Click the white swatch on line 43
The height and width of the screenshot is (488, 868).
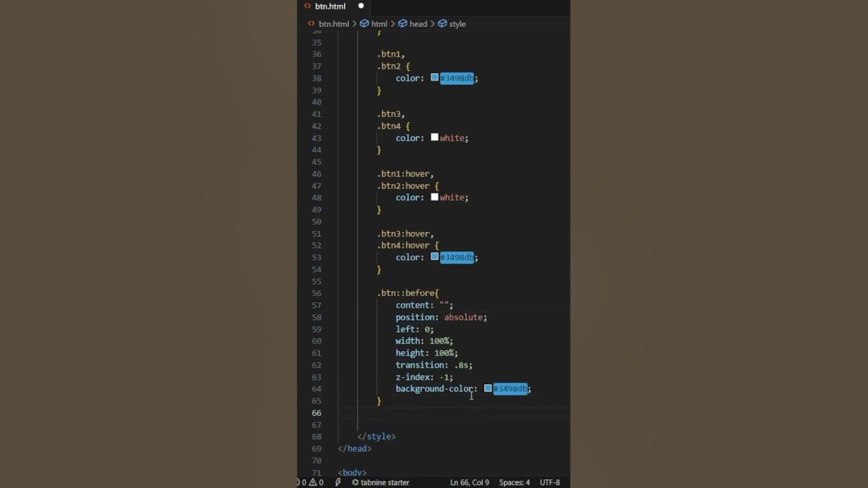point(435,138)
